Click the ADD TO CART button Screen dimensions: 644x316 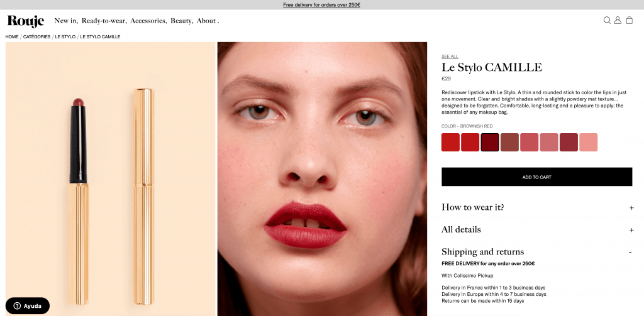(537, 177)
